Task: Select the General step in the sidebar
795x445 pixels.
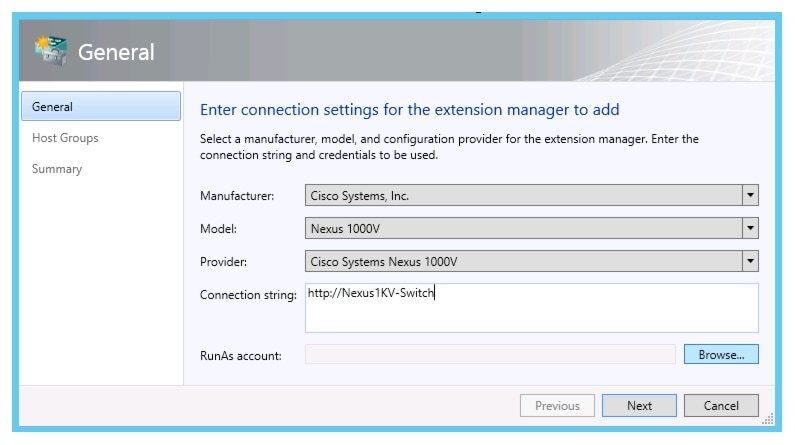Action: (x=100, y=107)
